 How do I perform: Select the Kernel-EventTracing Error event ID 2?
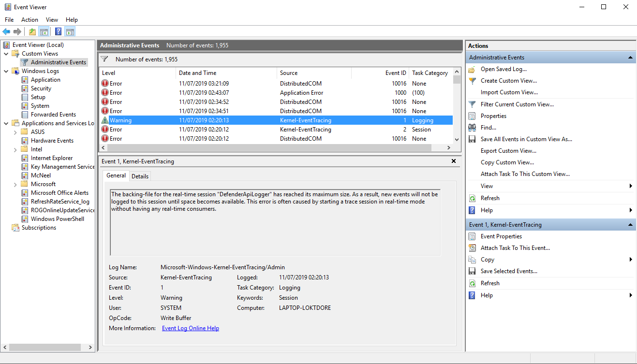276,130
